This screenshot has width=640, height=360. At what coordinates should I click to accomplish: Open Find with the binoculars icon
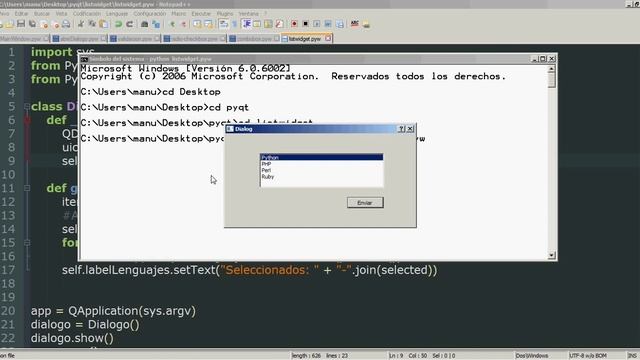[144, 24]
